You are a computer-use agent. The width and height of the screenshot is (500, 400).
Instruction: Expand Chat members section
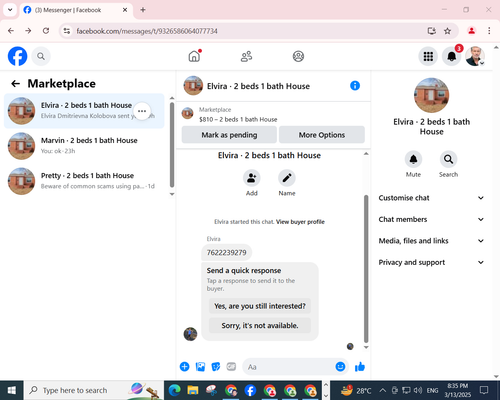click(431, 219)
